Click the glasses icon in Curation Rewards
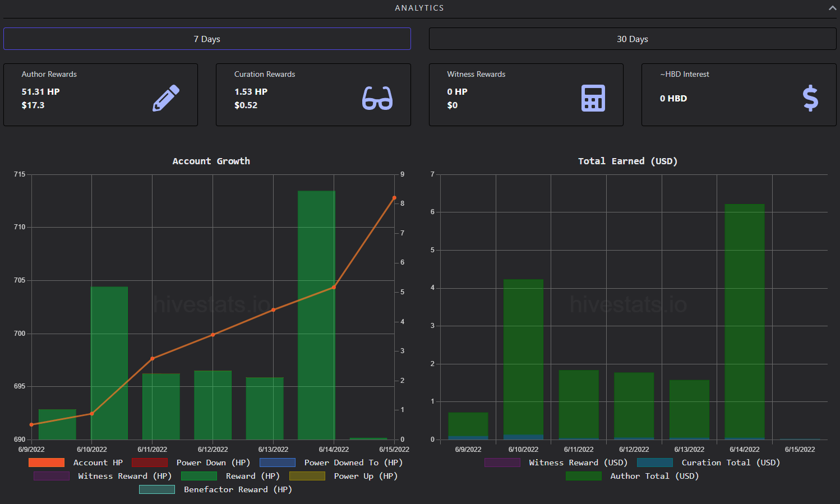The image size is (840, 504). 377,98
